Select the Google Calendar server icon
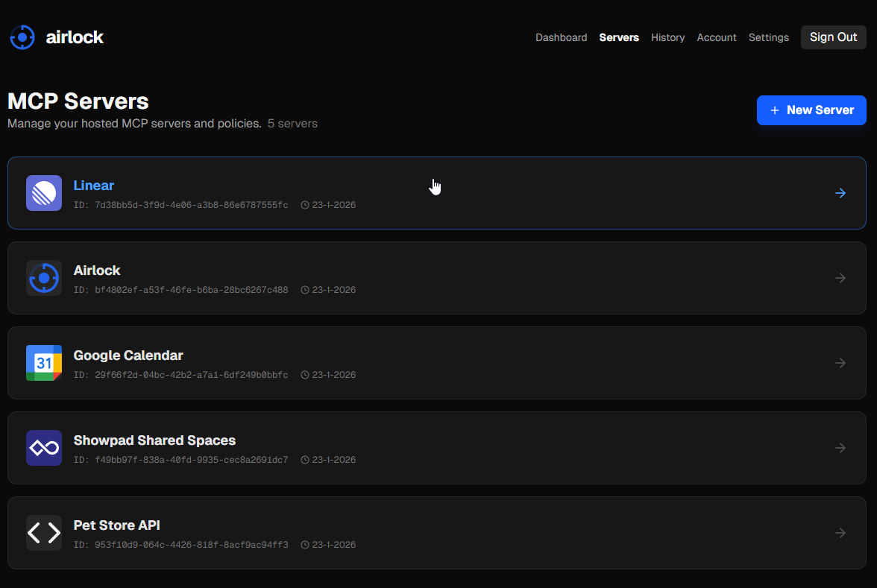This screenshot has width=877, height=588. 43,363
